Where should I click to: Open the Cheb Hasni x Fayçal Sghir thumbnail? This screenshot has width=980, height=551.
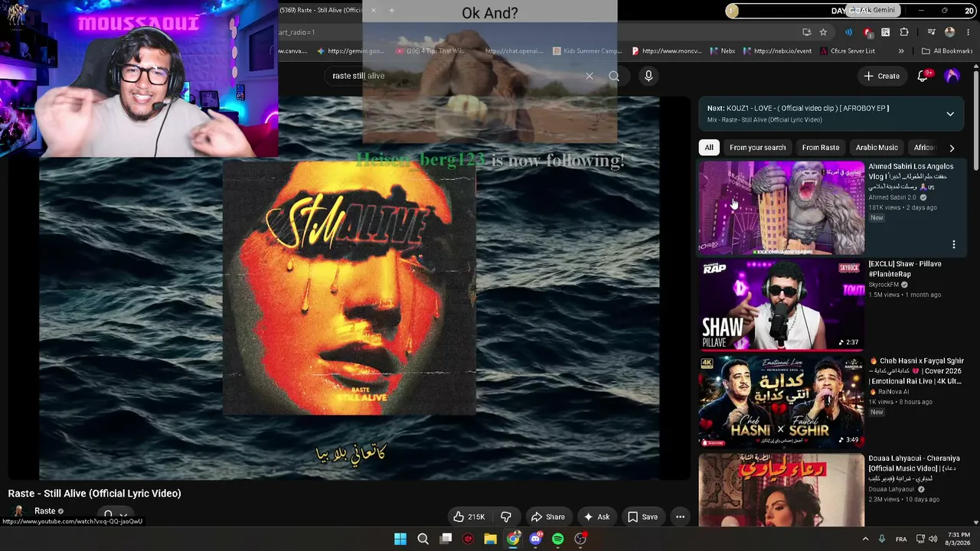781,402
